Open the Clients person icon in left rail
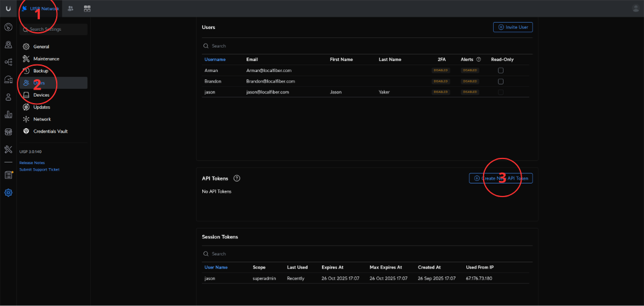The height and width of the screenshot is (306, 644). click(8, 97)
